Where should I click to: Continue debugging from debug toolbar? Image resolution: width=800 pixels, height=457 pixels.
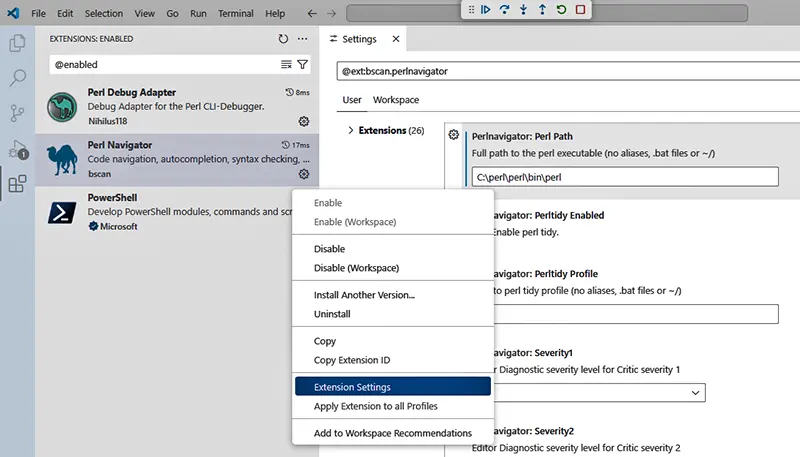pos(486,9)
